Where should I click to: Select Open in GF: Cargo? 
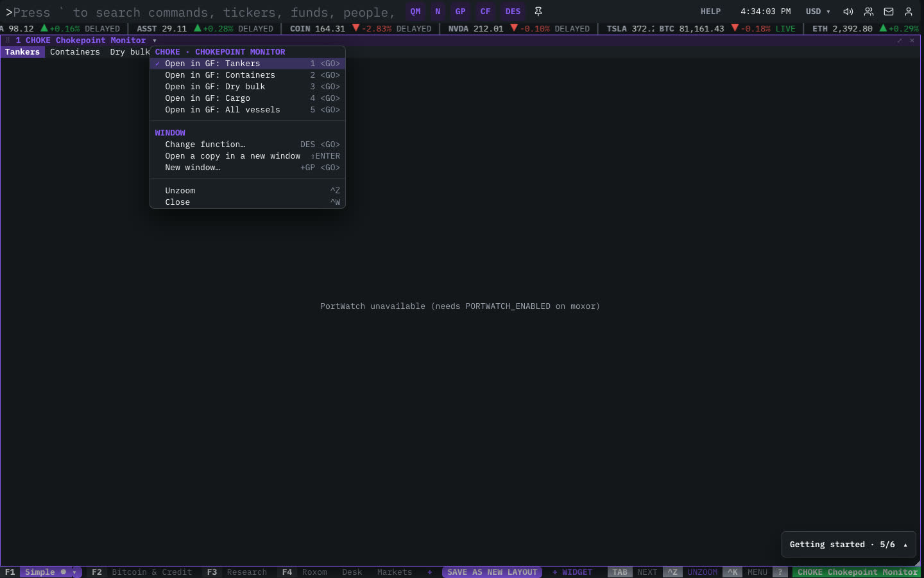point(248,98)
